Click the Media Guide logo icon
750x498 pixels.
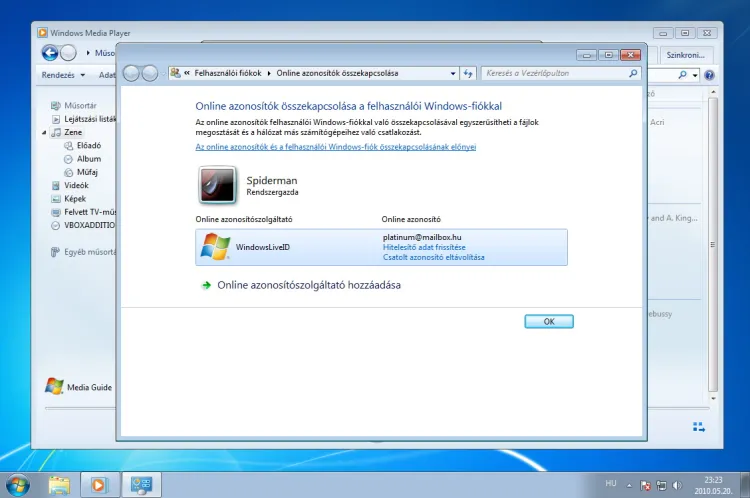point(54,387)
